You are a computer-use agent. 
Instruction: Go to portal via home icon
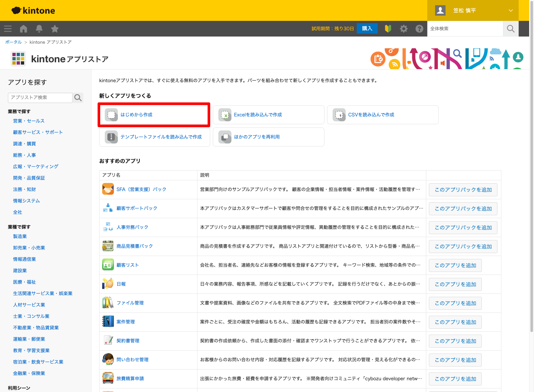tap(24, 29)
